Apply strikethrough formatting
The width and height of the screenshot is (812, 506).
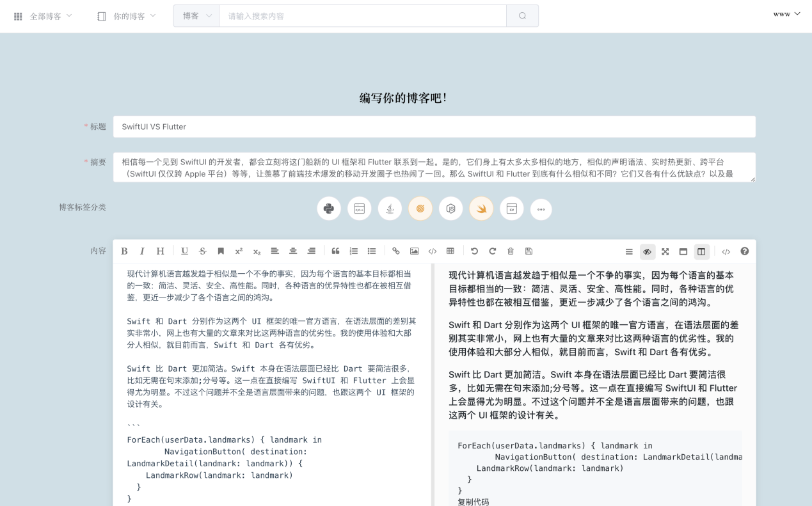[x=203, y=251]
